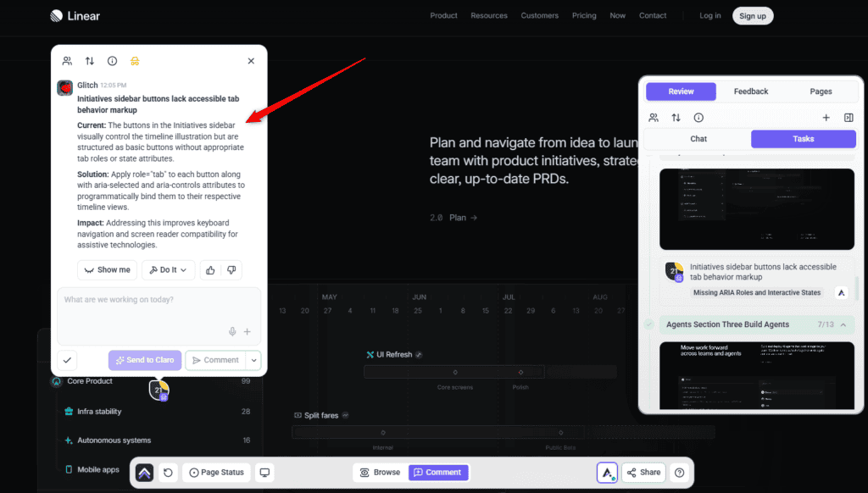Open first task screenshot thumbnail
The image size is (868, 493).
click(757, 209)
